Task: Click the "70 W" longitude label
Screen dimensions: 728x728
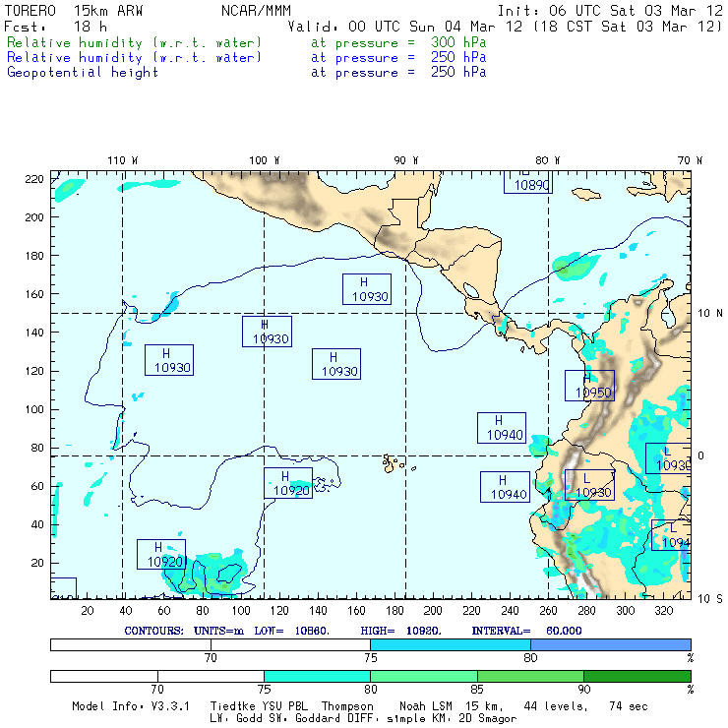Action: point(690,160)
